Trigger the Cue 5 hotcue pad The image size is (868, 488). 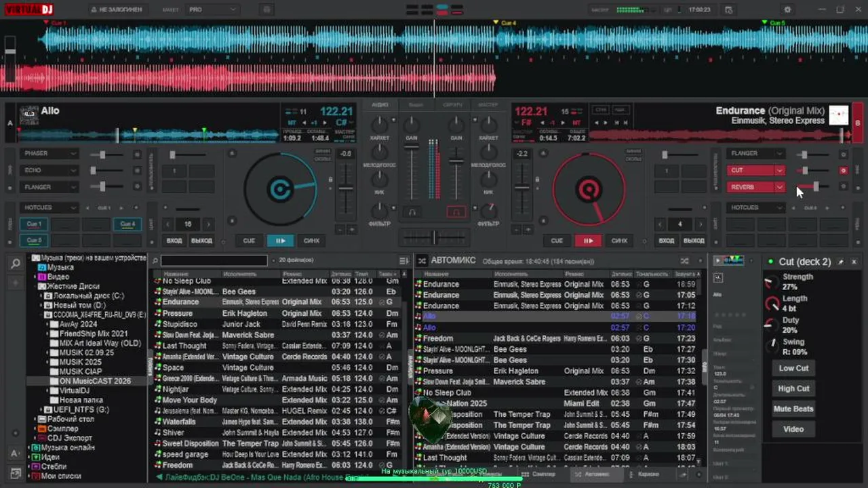[34, 241]
